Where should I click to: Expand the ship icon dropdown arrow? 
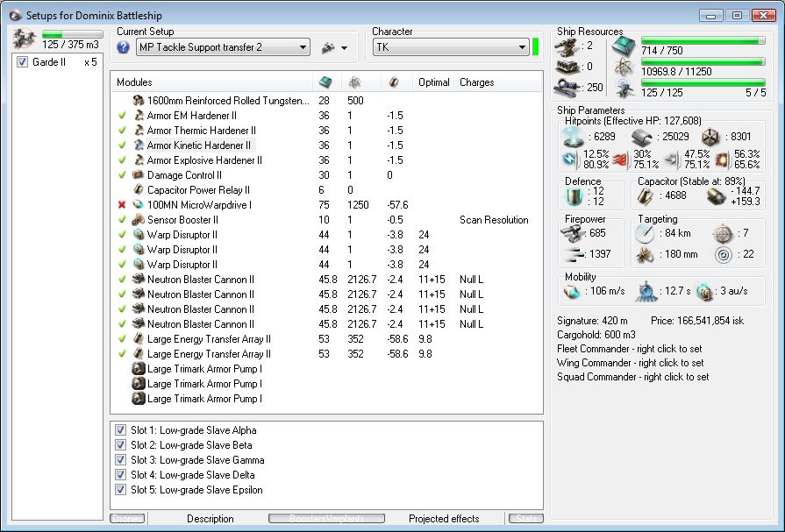pyautogui.click(x=344, y=48)
